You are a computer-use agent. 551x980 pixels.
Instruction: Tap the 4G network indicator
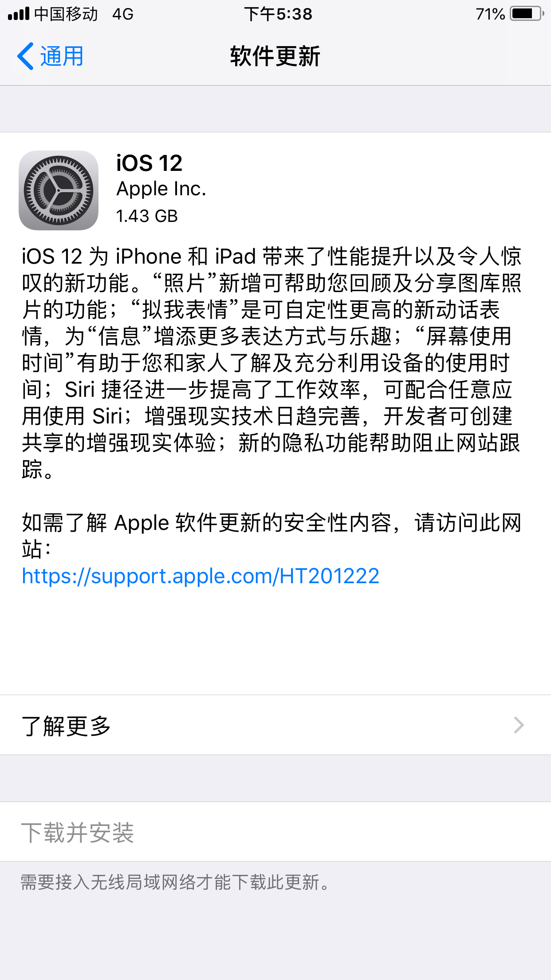click(123, 14)
